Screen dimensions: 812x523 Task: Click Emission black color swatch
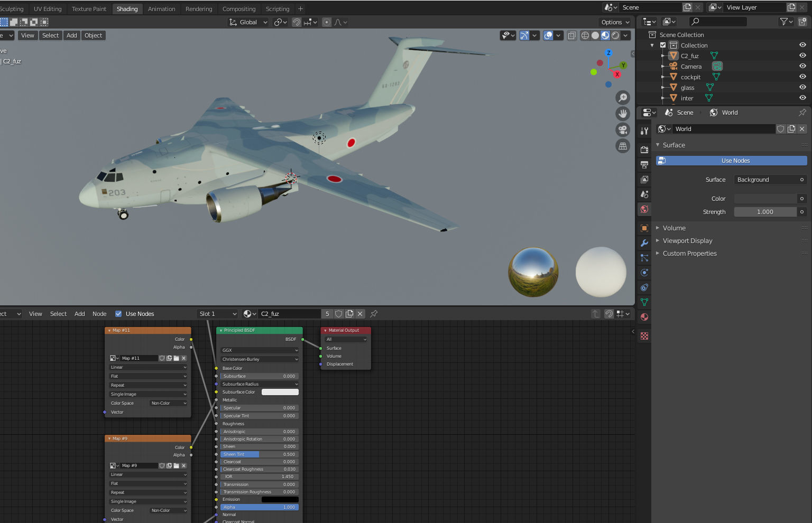click(x=280, y=499)
